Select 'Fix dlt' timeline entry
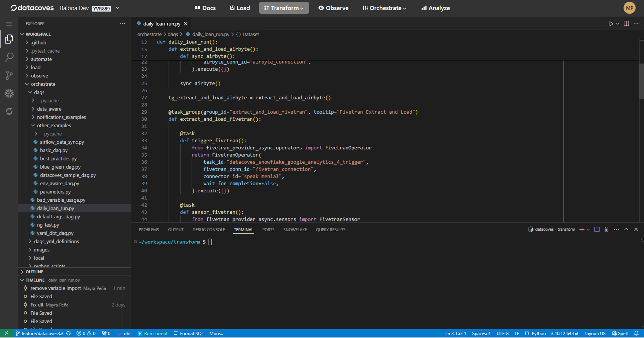This screenshot has width=644, height=338. 75,304
